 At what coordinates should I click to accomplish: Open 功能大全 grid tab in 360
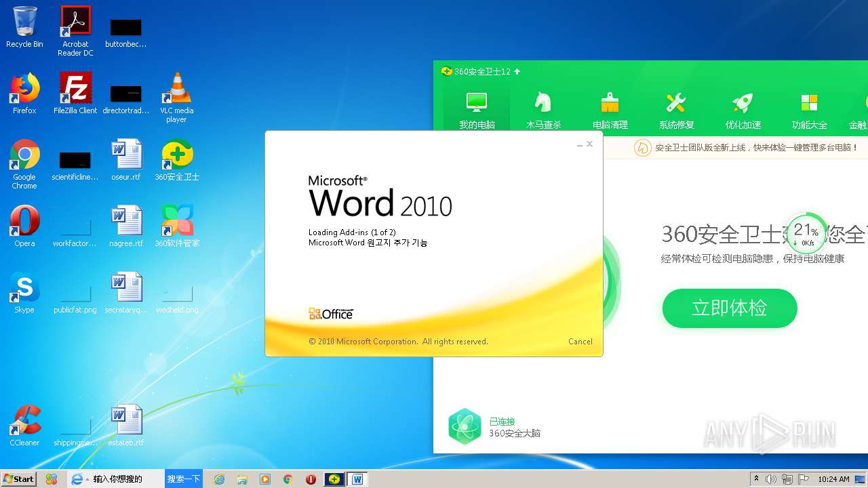[809, 110]
